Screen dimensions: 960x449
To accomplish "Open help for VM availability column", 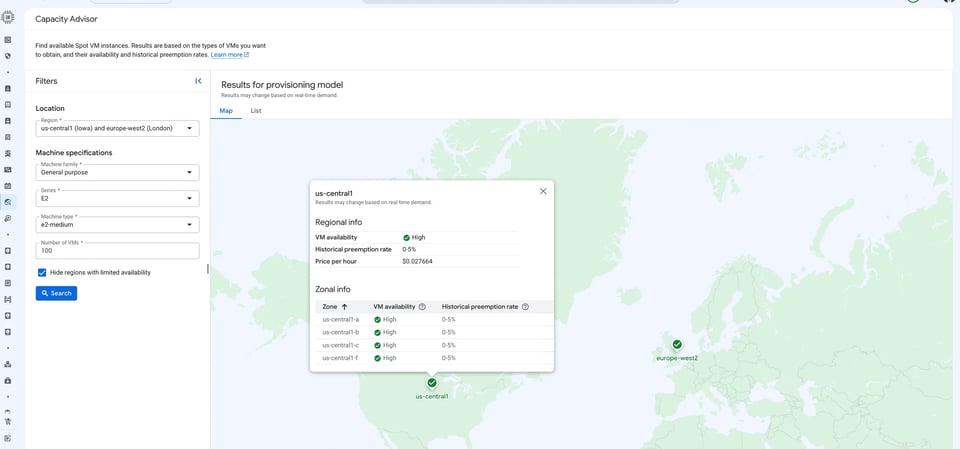I will 422,306.
